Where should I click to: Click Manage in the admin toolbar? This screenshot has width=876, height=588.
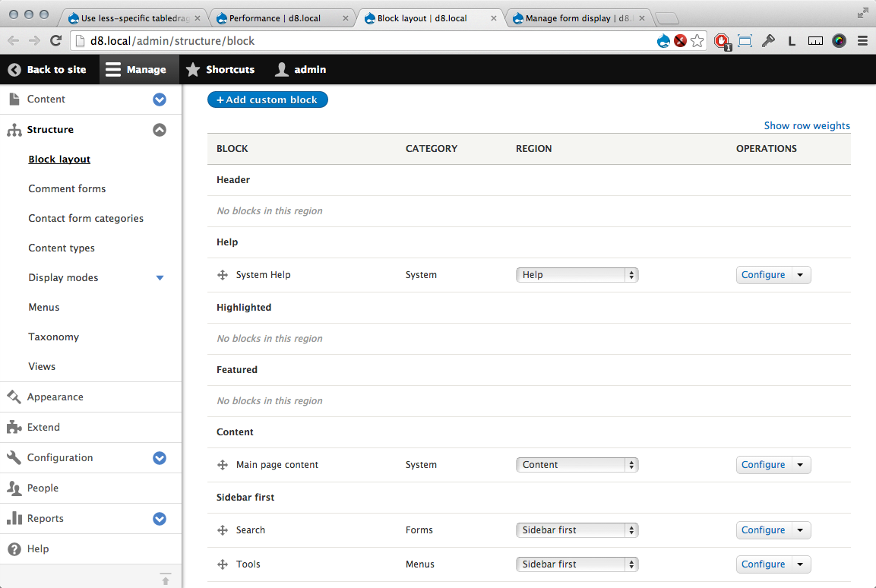click(138, 69)
